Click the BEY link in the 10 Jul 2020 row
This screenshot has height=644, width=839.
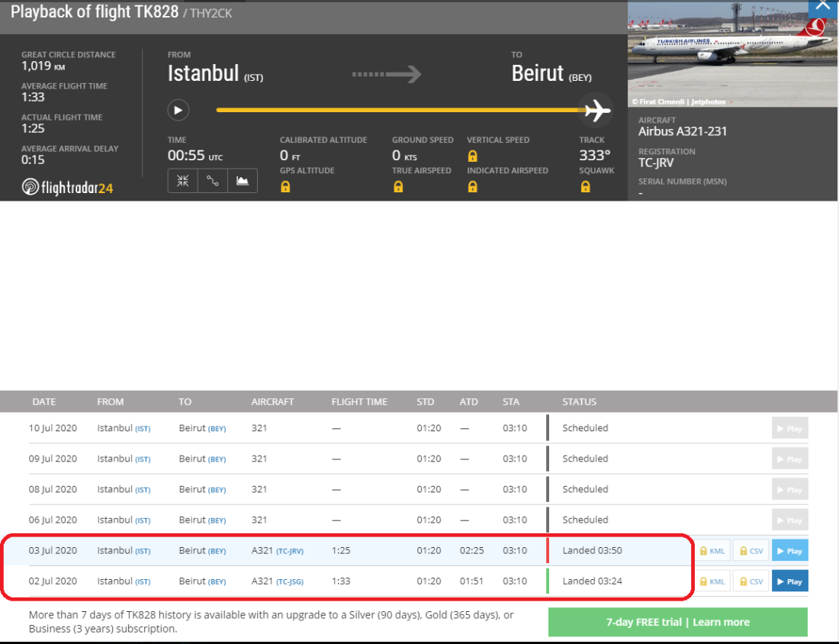[x=217, y=429]
